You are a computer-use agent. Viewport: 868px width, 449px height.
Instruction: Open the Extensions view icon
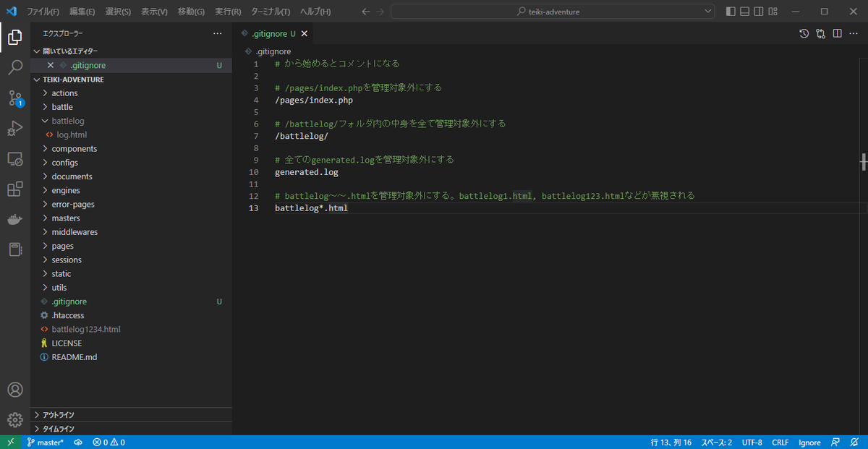[x=14, y=189]
